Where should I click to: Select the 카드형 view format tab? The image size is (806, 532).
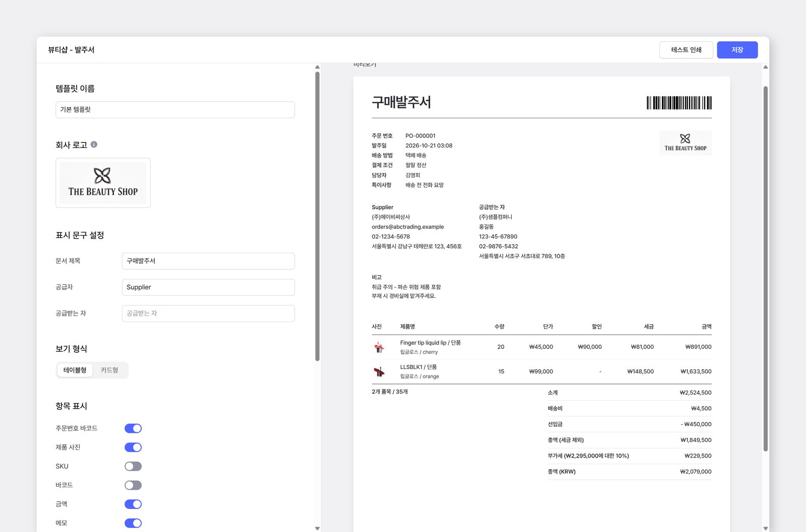[109, 370]
